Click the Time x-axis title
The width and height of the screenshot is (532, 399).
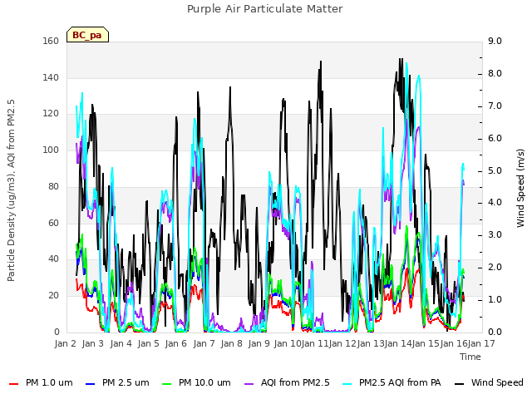tap(470, 357)
